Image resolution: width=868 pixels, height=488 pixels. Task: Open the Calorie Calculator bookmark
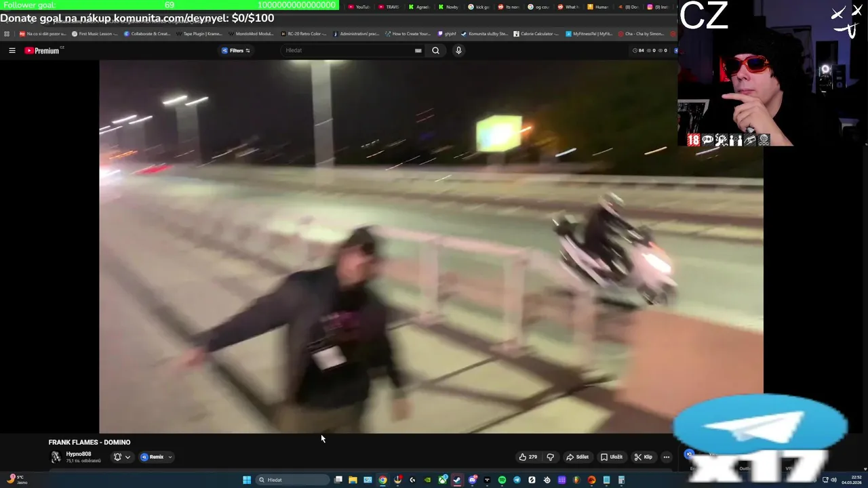click(536, 33)
